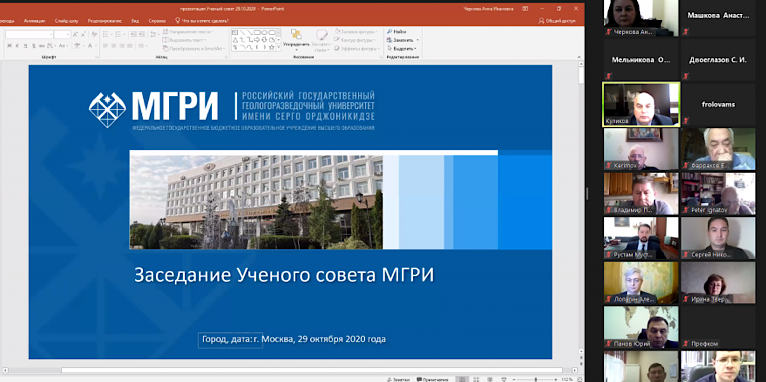Image resolution: width=766 pixels, height=382 pixels.
Task: Pick the text box shape in shapes gallery
Action: coord(235,32)
